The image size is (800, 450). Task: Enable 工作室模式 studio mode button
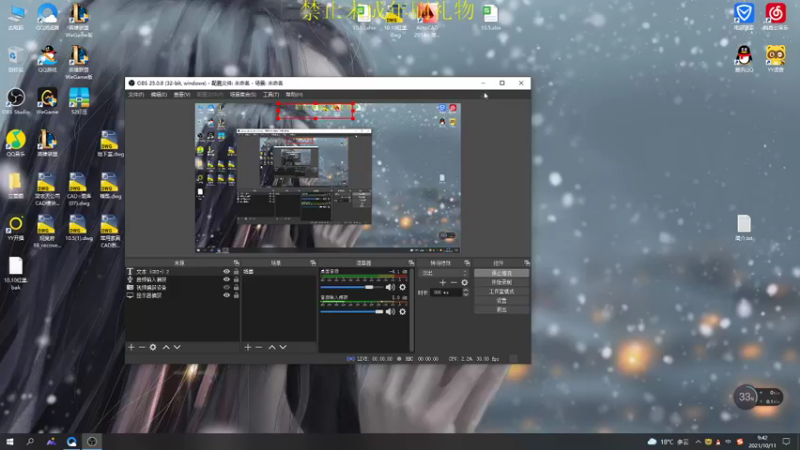(502, 291)
